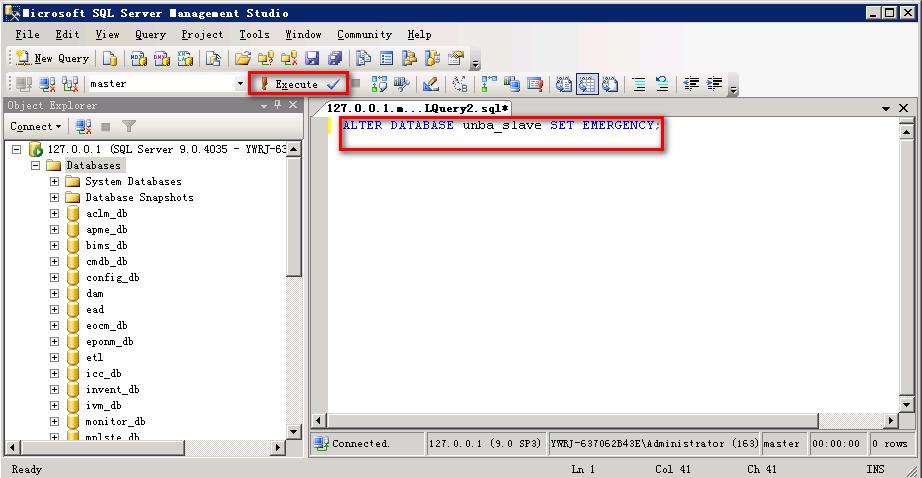Parse the query with the checkmark
The width and height of the screenshot is (922, 478).
pos(334,84)
